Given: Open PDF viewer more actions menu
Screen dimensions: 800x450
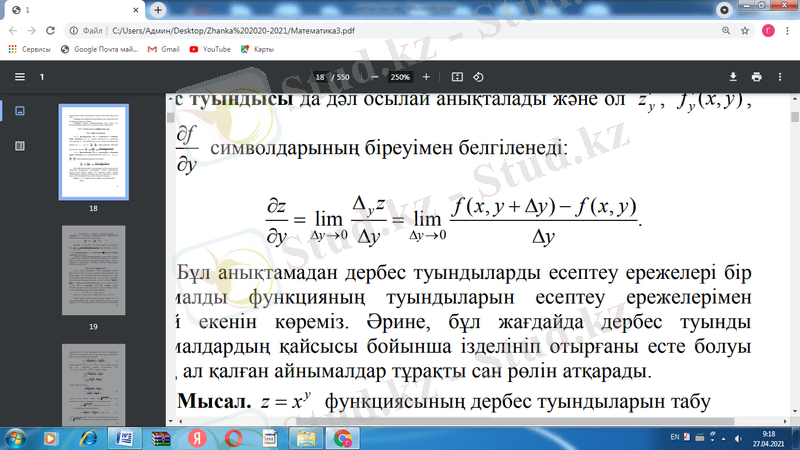Looking at the screenshot, I should (x=780, y=77).
